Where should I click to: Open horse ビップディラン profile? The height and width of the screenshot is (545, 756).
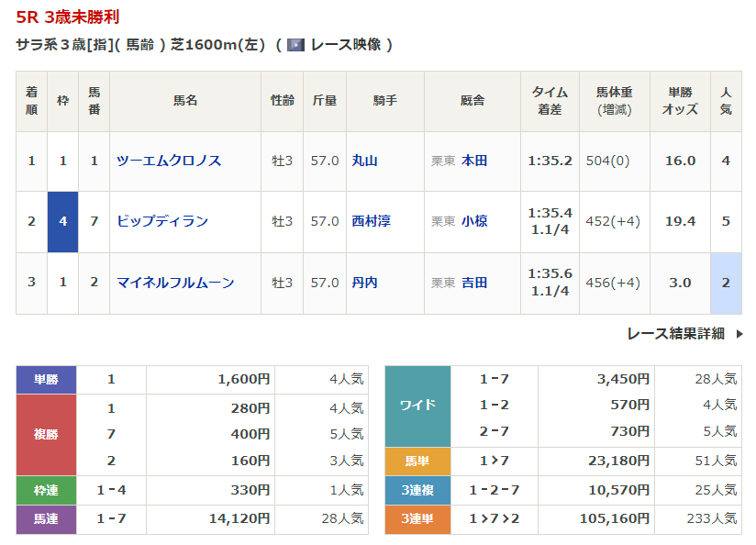(x=162, y=221)
